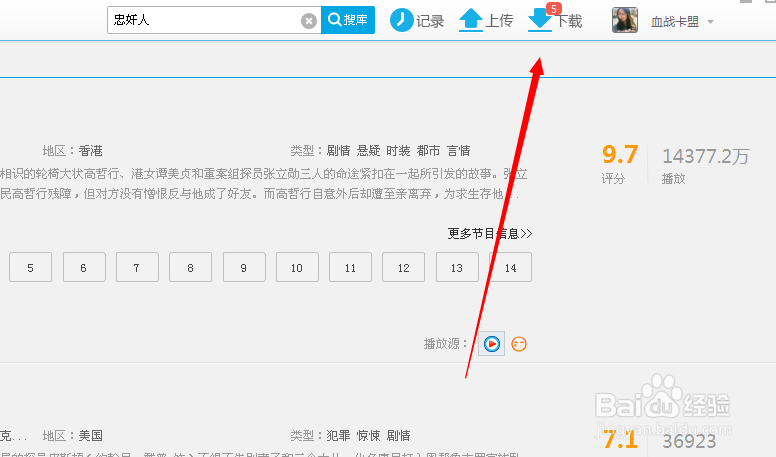This screenshot has width=776, height=457.
Task: Click the red download badge showing 5
Action: click(553, 9)
